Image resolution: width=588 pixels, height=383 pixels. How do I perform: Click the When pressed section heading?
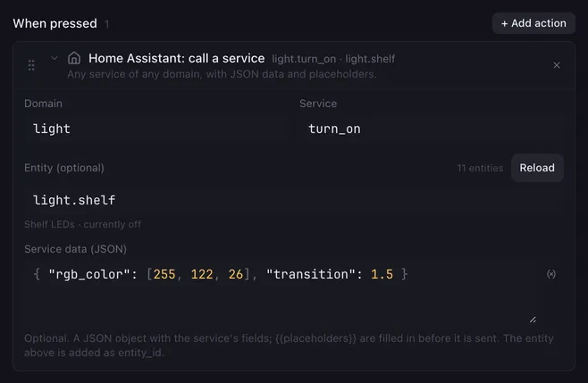point(55,23)
